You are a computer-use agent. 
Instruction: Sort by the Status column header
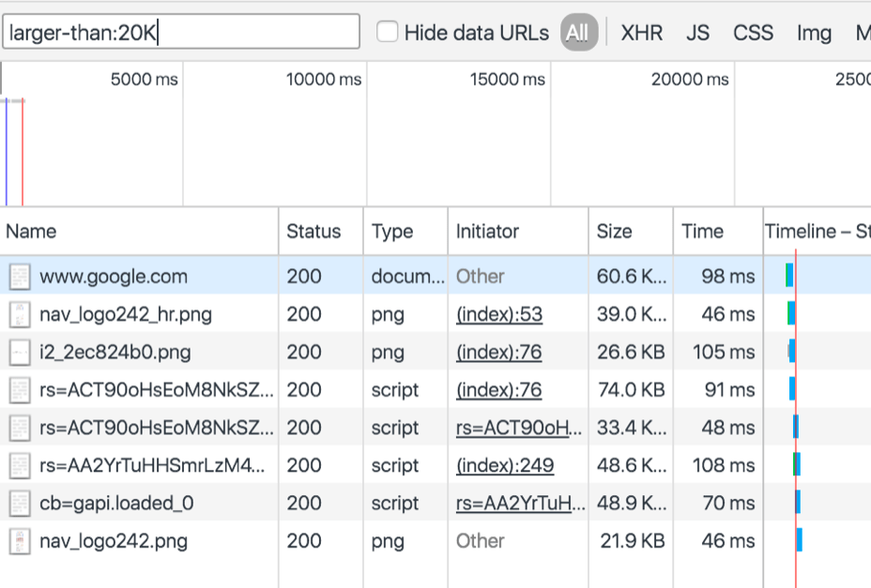tap(313, 232)
